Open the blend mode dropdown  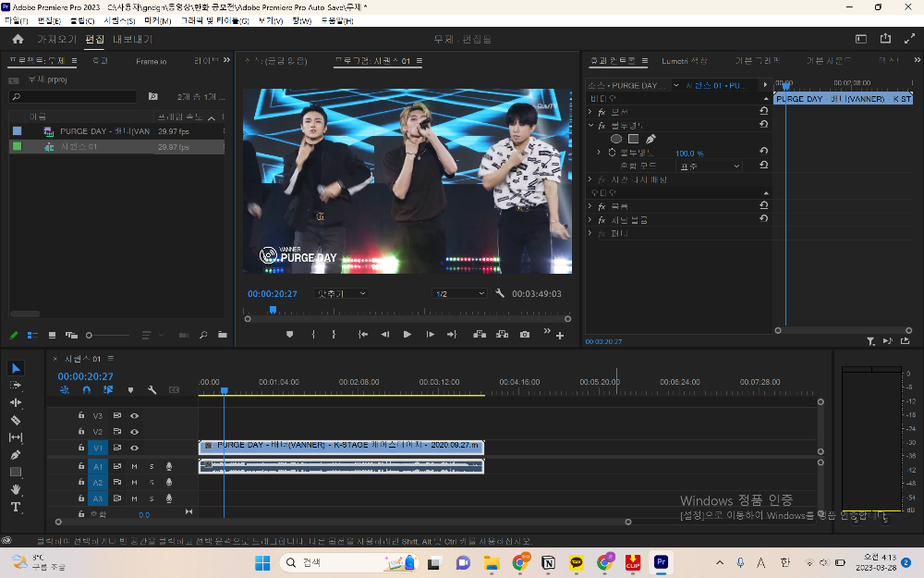click(709, 166)
